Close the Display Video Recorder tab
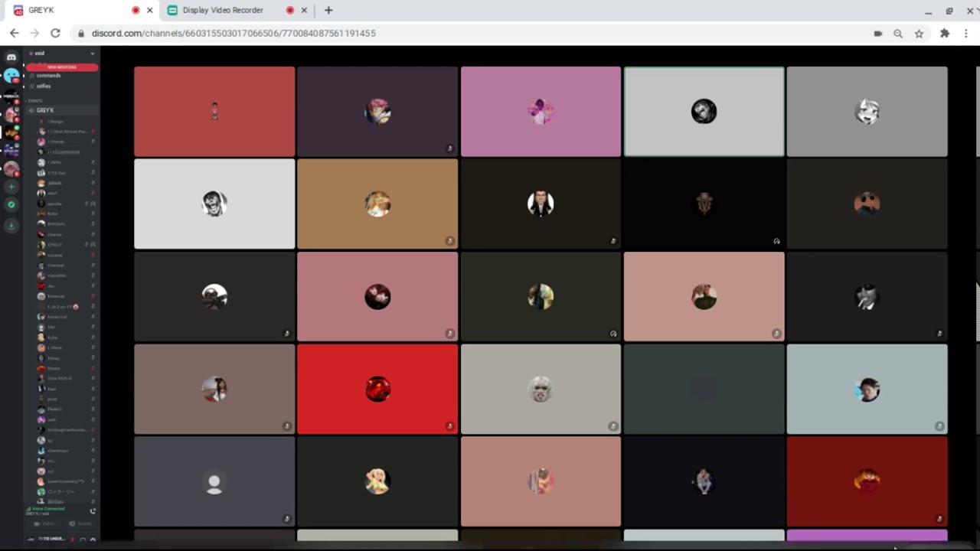Image resolution: width=980 pixels, height=551 pixels. pyautogui.click(x=304, y=10)
